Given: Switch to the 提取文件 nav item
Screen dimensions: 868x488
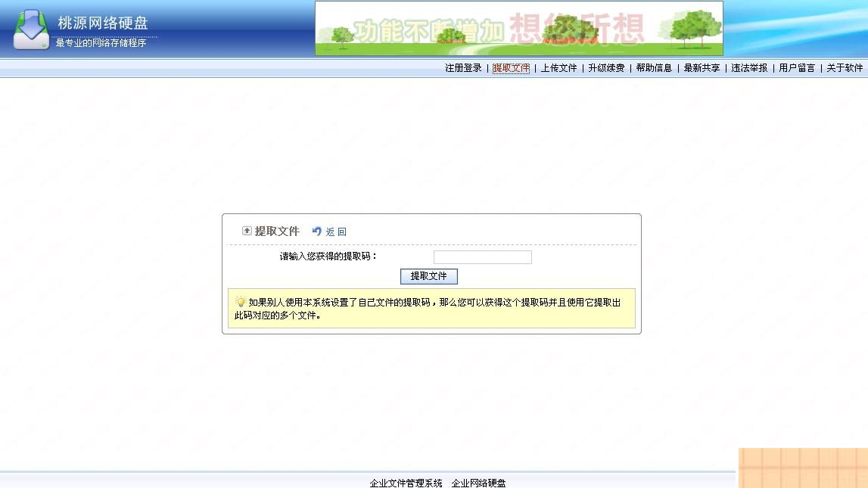Looking at the screenshot, I should click(510, 68).
